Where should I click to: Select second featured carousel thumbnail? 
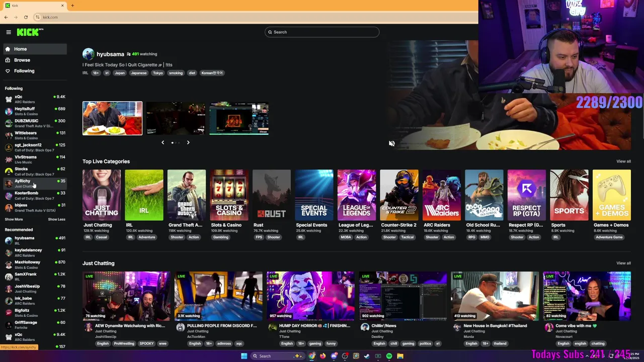pos(176,118)
